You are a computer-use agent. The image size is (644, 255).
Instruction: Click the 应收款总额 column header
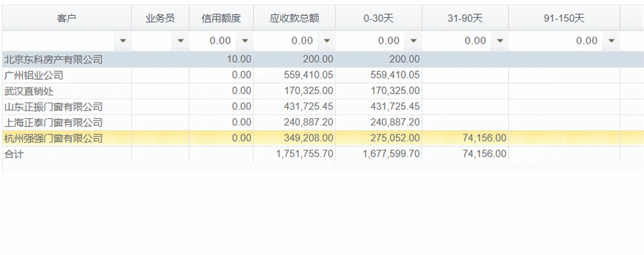coord(295,18)
